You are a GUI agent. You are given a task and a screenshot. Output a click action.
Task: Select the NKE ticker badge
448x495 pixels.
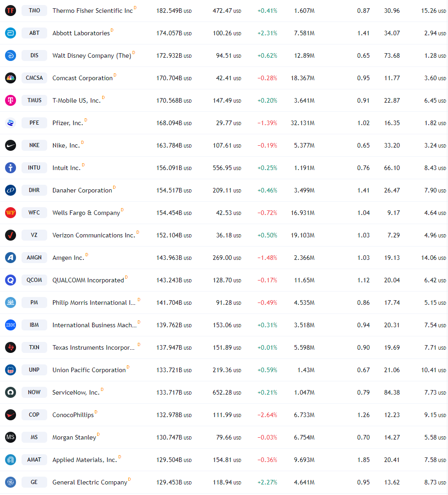(34, 145)
